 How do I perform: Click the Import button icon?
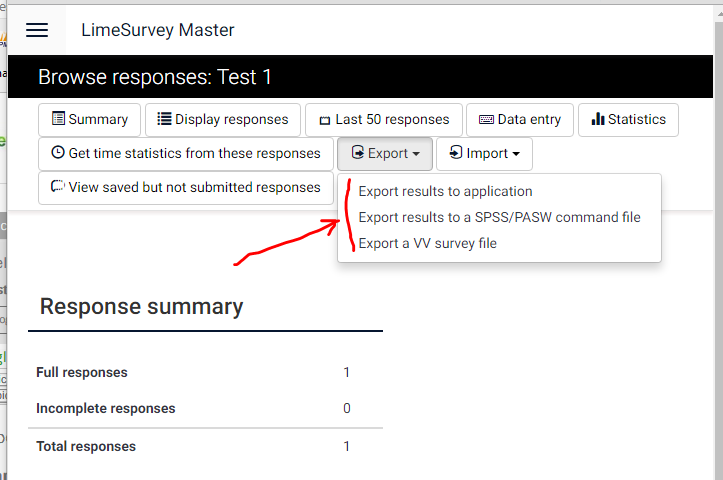(x=455, y=153)
